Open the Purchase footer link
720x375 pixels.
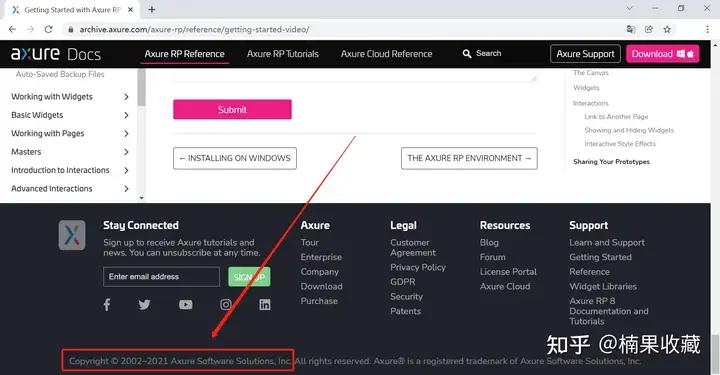(319, 301)
